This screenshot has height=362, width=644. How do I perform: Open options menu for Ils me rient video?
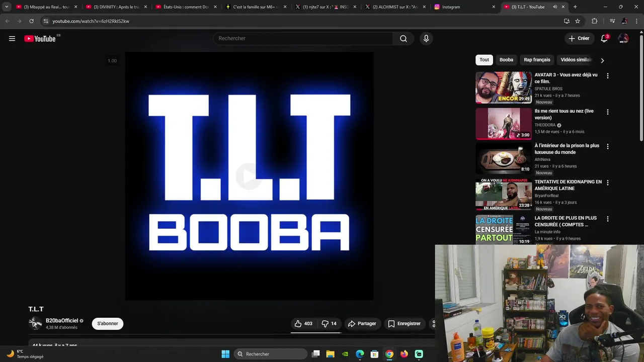pyautogui.click(x=607, y=112)
